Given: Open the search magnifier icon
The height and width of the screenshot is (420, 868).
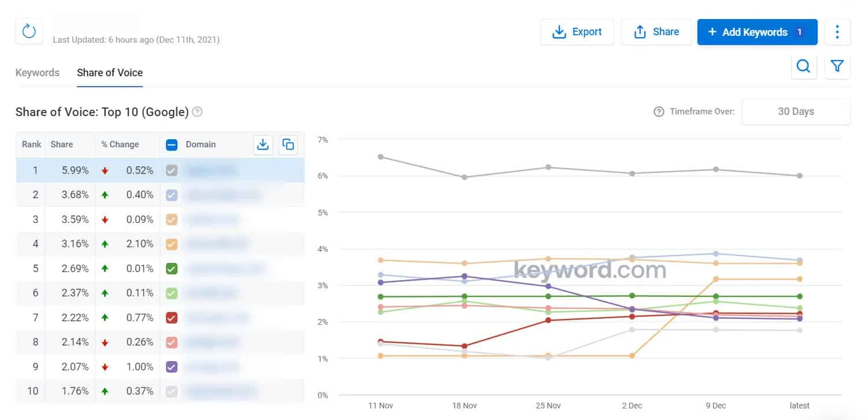Looking at the screenshot, I should 803,66.
